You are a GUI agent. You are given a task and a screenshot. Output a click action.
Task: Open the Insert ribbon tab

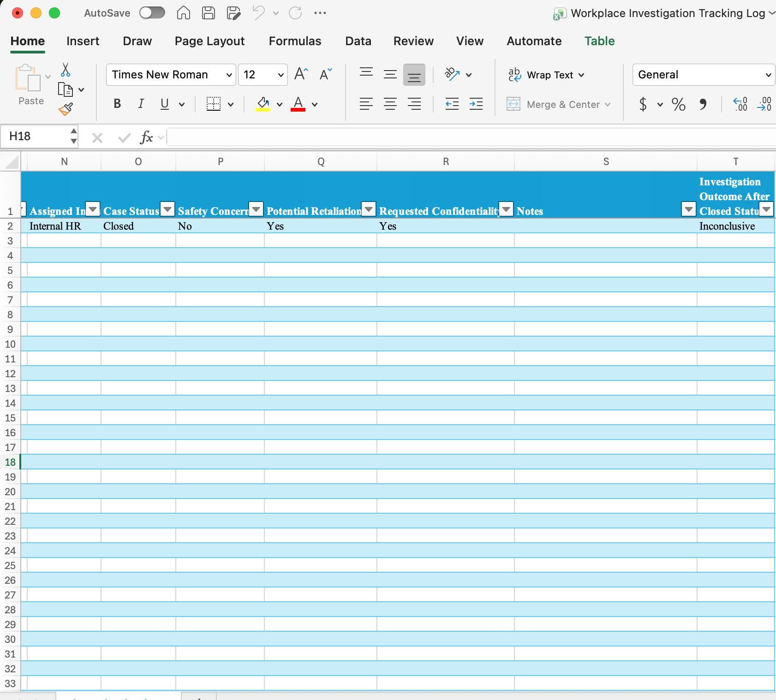pos(83,41)
